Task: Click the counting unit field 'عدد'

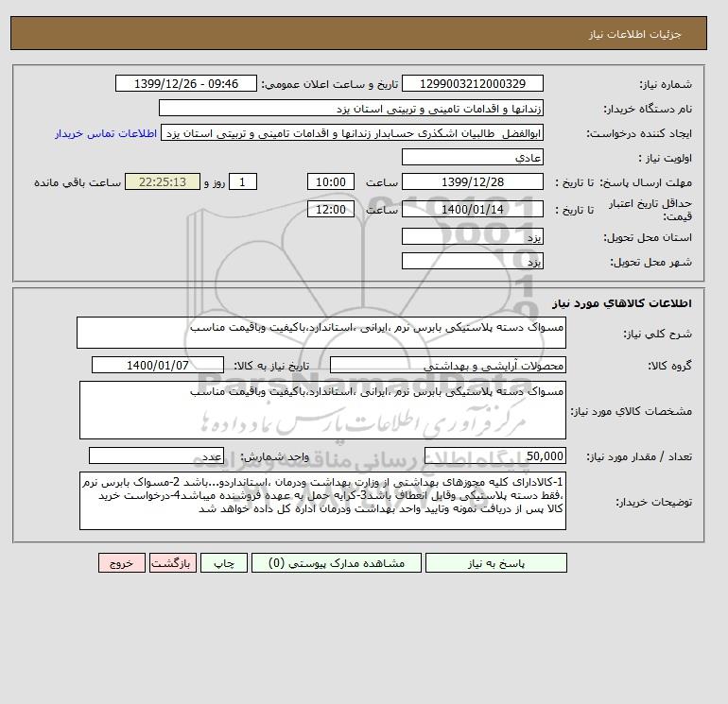Action: [156, 455]
